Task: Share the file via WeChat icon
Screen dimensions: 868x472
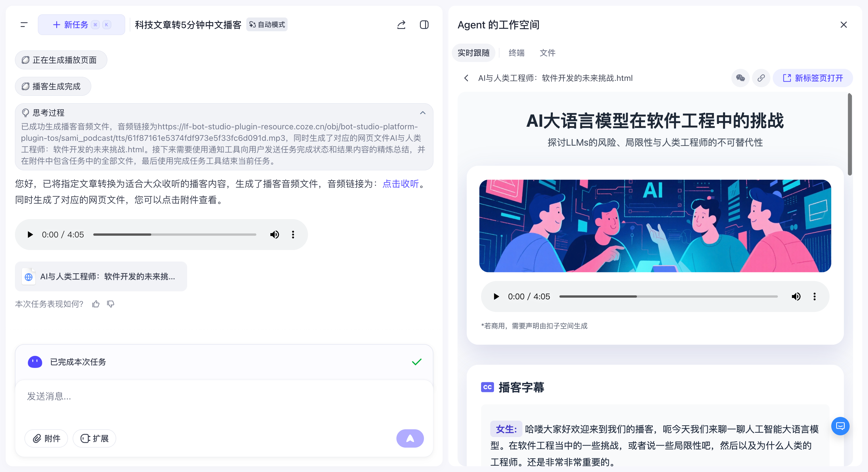Action: click(x=740, y=78)
